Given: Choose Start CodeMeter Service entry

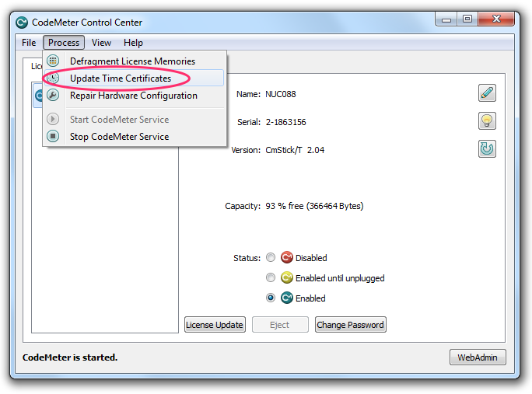Looking at the screenshot, I should tap(134, 119).
